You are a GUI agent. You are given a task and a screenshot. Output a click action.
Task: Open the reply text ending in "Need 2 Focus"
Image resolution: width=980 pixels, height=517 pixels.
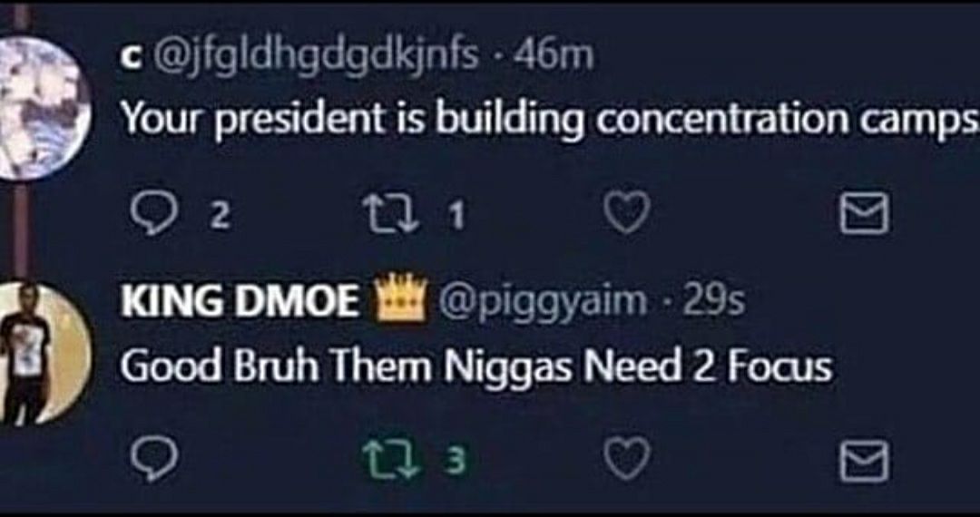(x=475, y=367)
